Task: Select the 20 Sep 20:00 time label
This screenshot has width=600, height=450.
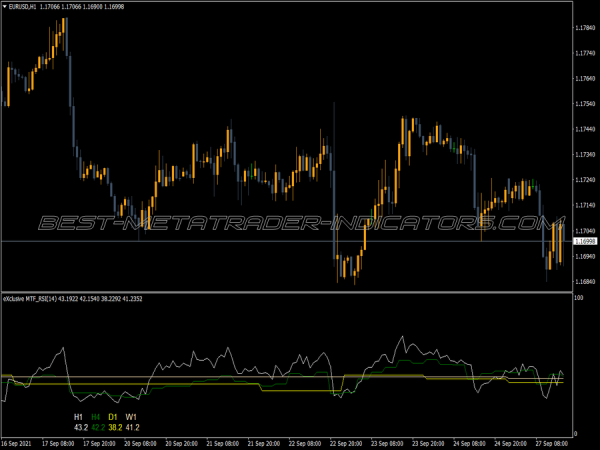Action: pos(181,444)
